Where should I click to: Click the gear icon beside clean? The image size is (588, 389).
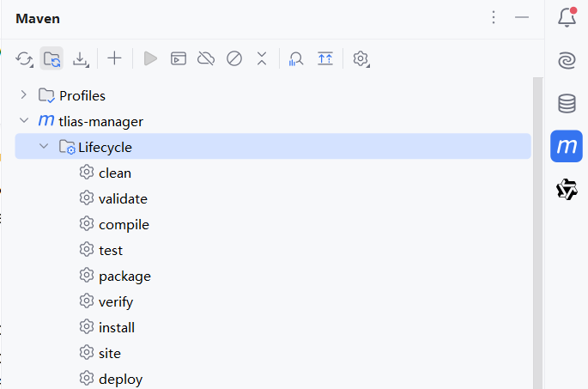pos(87,173)
